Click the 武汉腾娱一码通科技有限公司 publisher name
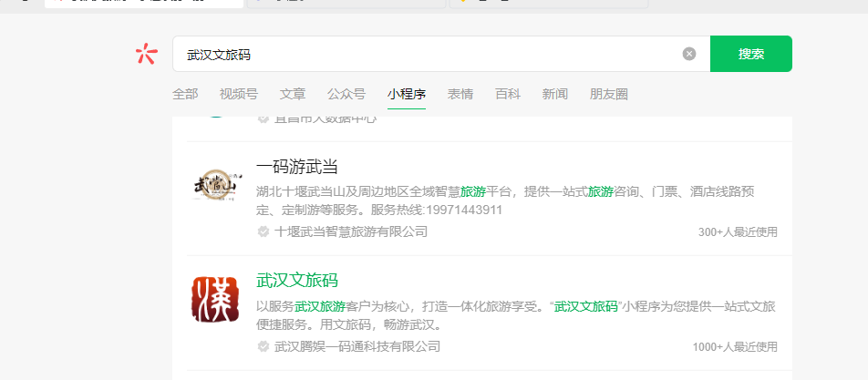The height and width of the screenshot is (380, 868). 357,347
